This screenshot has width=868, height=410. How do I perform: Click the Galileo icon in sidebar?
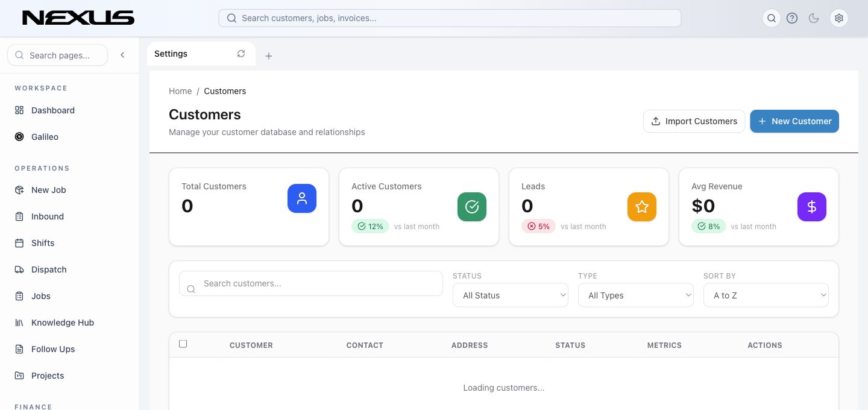click(x=19, y=137)
